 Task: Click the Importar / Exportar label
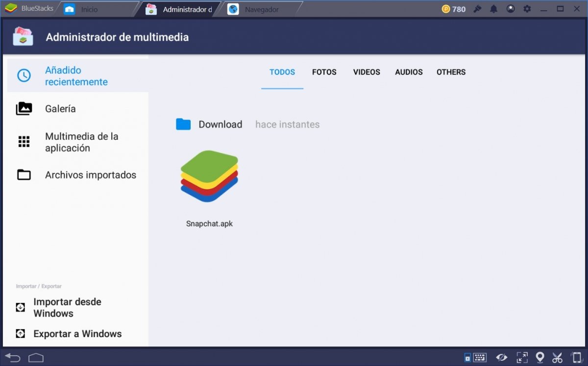click(x=39, y=286)
